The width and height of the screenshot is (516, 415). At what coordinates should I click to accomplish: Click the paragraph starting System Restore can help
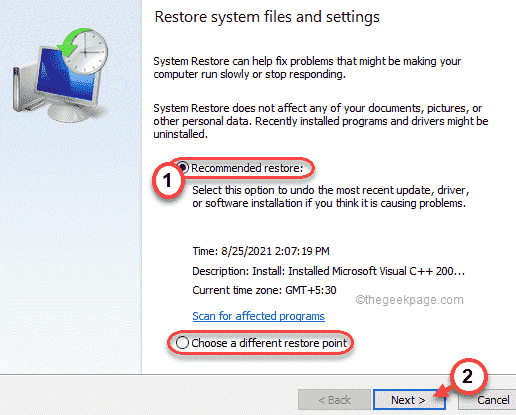click(x=307, y=68)
